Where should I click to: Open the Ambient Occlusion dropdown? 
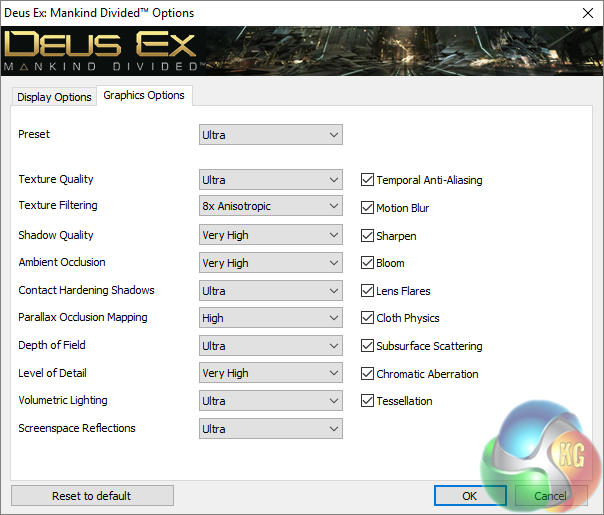tap(270, 263)
